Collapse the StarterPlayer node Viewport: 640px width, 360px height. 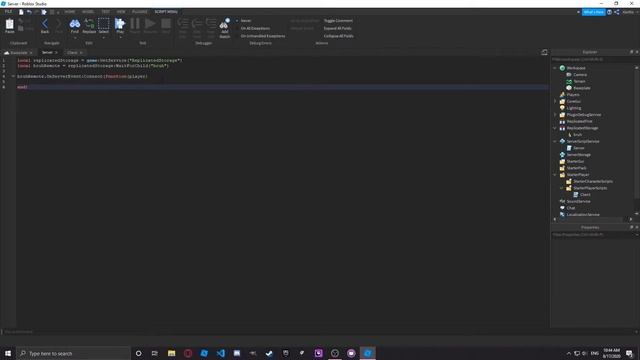tap(555, 175)
